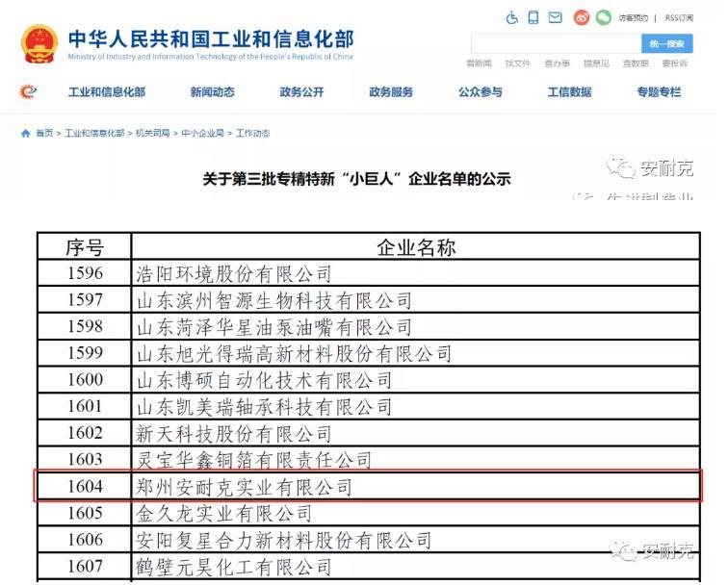Screen dimensions: 728x585
Task: Select the 山东旭光得瑞高新材料股份有限公司 cell
Action: point(416,353)
